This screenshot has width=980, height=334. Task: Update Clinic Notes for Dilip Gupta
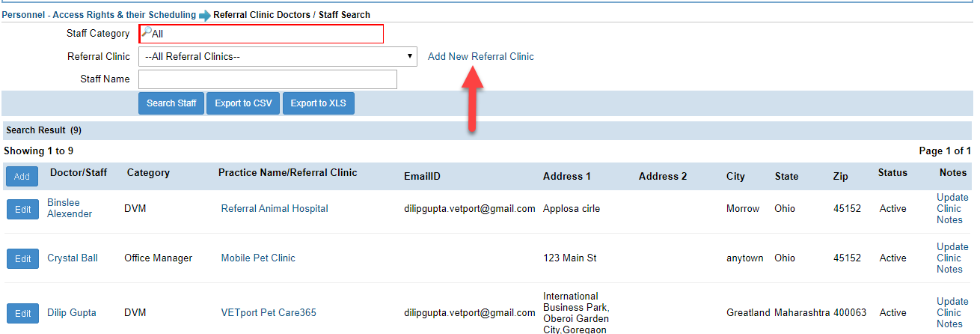(952, 312)
